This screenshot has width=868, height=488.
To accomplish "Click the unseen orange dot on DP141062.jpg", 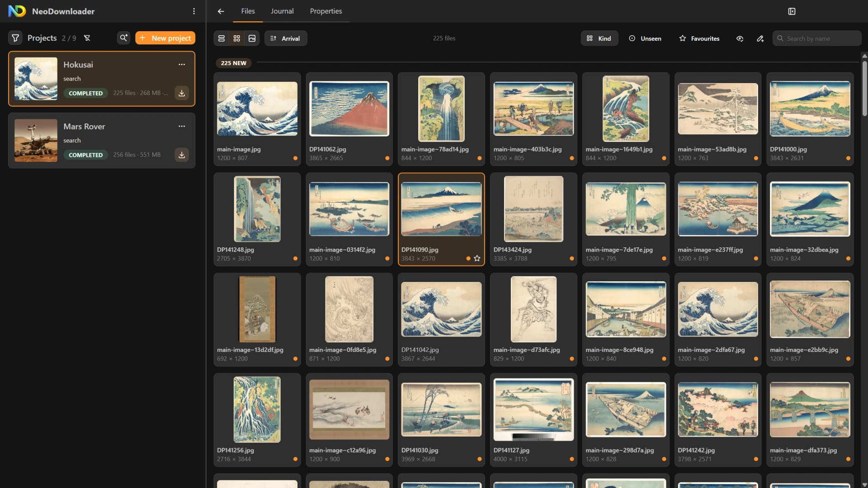I will 387,158.
